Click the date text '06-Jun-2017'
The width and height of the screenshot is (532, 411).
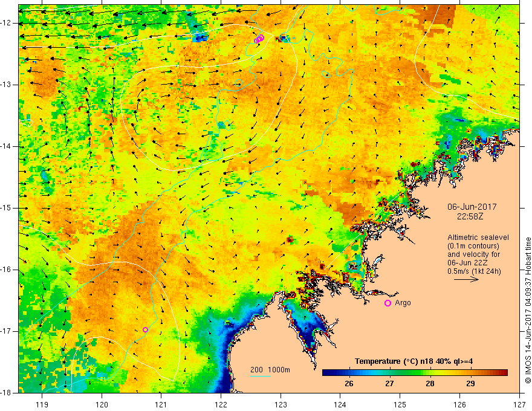(x=472, y=207)
